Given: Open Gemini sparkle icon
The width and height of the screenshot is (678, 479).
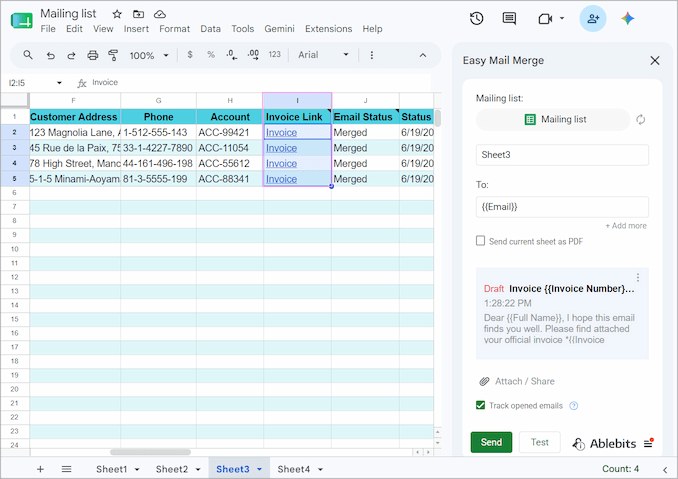Looking at the screenshot, I should [x=628, y=19].
